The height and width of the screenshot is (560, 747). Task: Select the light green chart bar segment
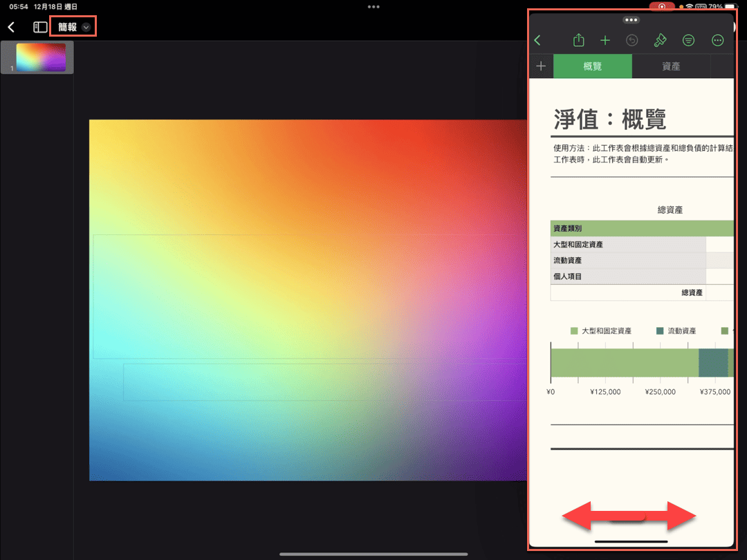pyautogui.click(x=625, y=363)
